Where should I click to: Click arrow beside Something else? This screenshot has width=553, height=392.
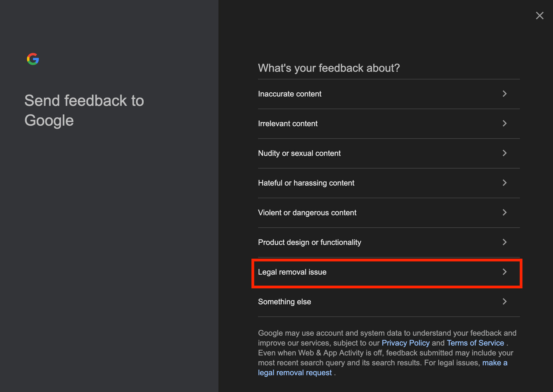coord(504,302)
